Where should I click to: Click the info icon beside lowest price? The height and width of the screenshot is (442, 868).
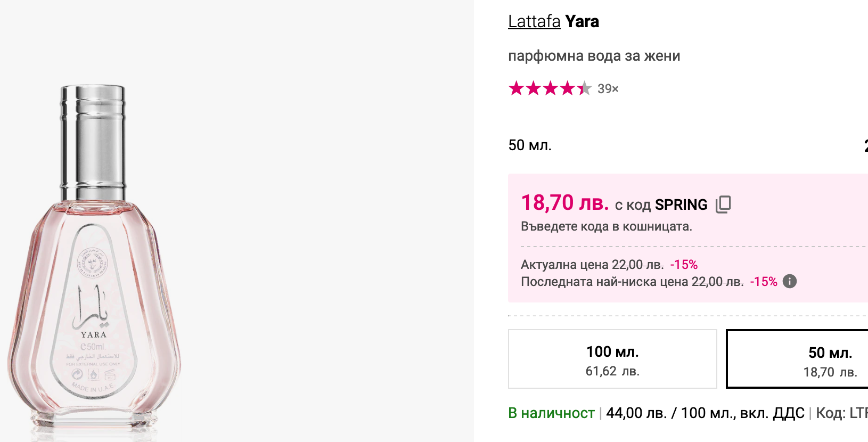790,281
